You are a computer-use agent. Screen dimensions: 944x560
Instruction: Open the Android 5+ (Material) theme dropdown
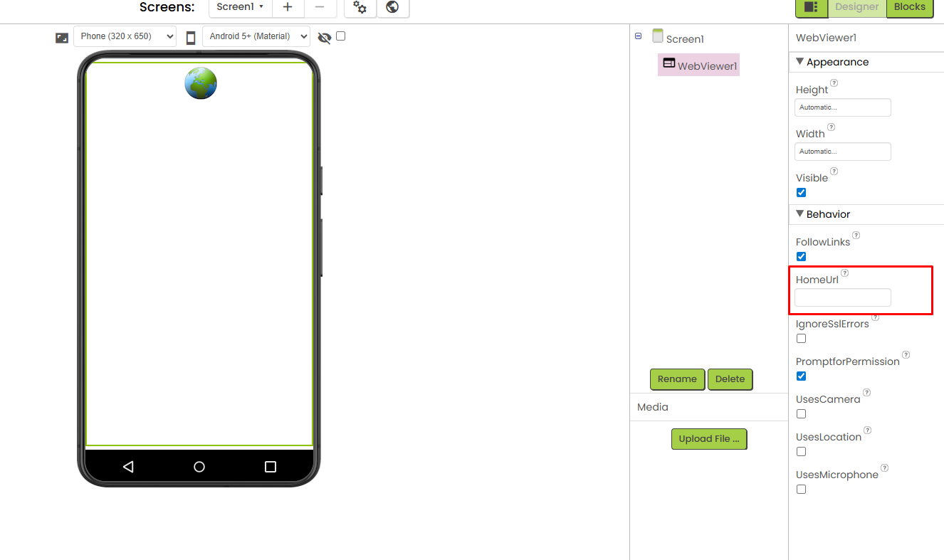(256, 36)
